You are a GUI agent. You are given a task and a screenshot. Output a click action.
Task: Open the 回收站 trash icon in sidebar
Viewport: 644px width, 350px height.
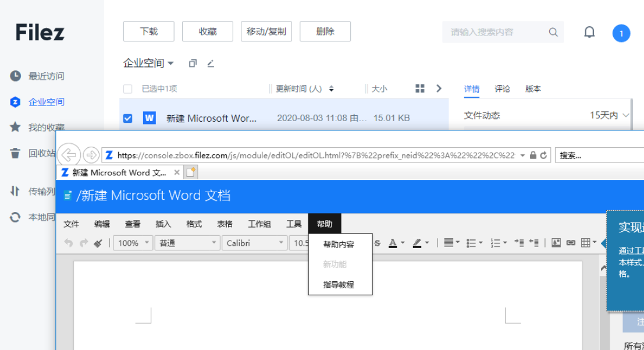pyautogui.click(x=15, y=153)
